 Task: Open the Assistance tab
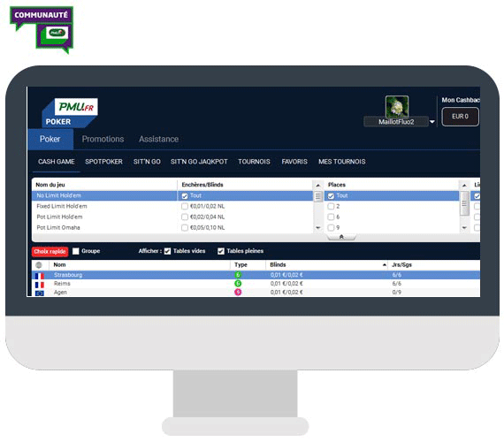pos(159,139)
